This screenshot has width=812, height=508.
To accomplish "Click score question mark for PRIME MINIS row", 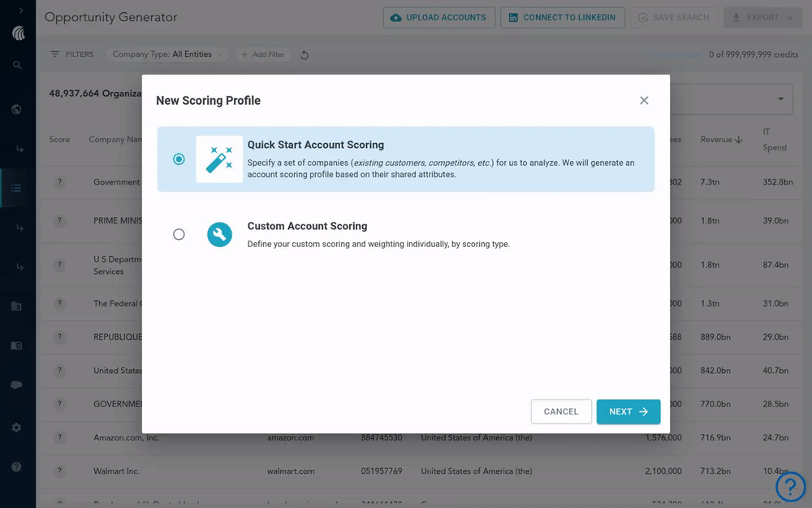I will coord(59,220).
